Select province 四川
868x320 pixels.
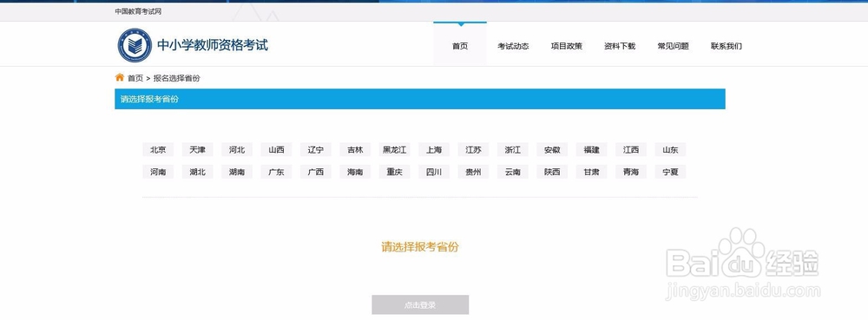click(x=434, y=172)
